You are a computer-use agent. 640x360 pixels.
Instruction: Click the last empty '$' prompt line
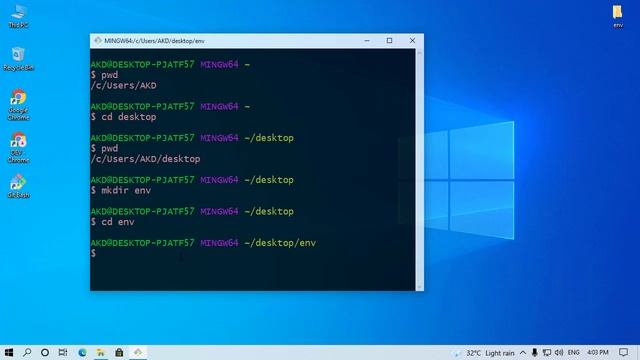pyautogui.click(x=93, y=253)
